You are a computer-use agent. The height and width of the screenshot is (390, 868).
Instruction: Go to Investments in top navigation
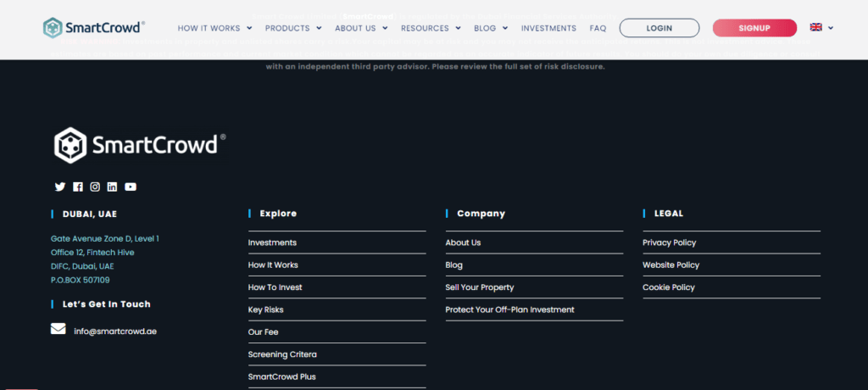tap(548, 28)
